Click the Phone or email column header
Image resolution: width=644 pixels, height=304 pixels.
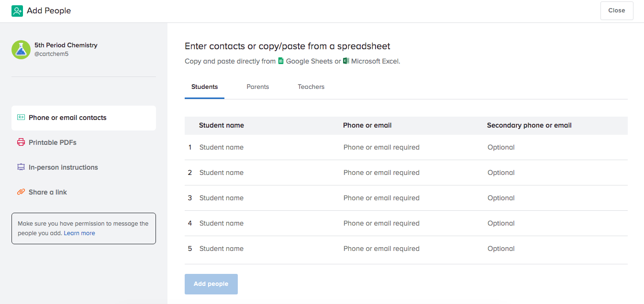[367, 125]
